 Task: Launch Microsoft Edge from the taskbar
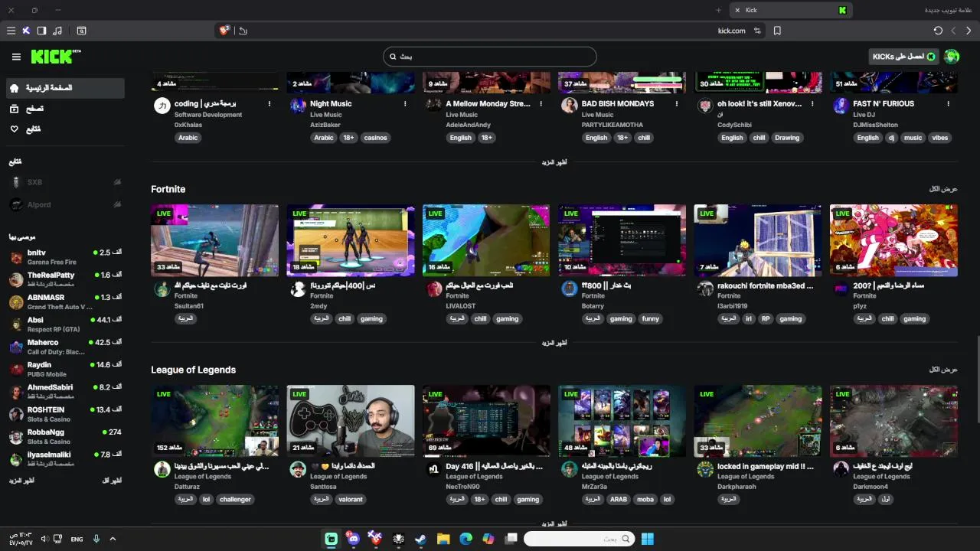[465, 539]
